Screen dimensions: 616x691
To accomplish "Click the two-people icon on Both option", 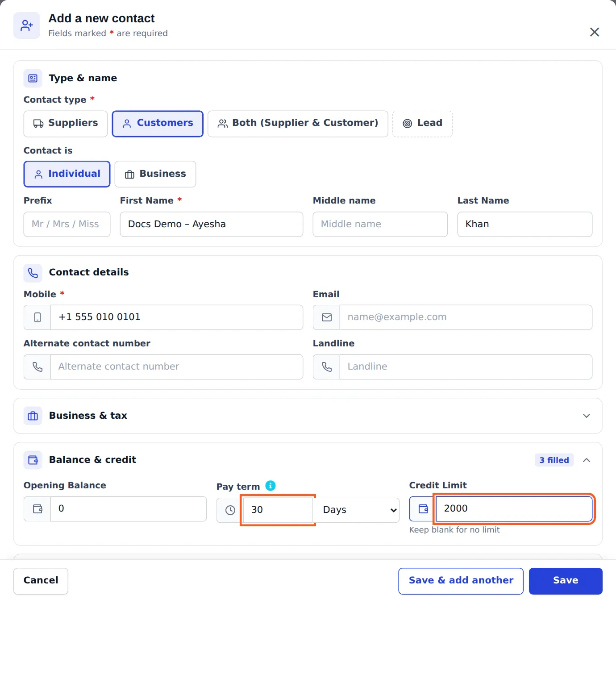I will [222, 124].
